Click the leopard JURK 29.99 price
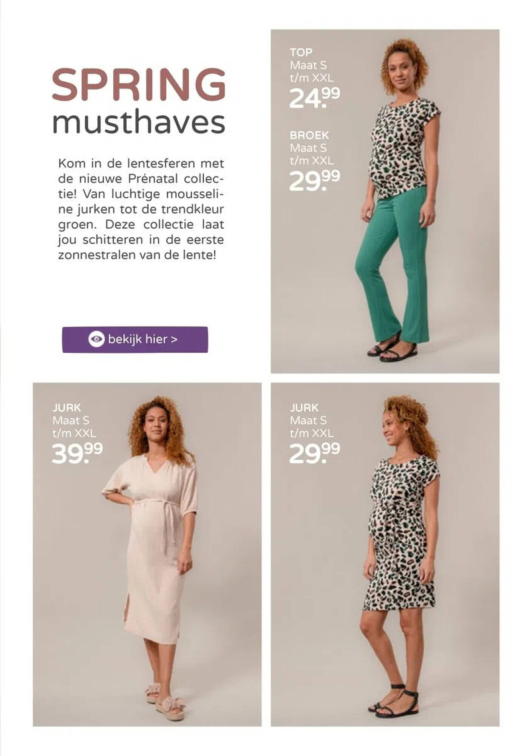The height and width of the screenshot is (756, 532). pyautogui.click(x=314, y=454)
